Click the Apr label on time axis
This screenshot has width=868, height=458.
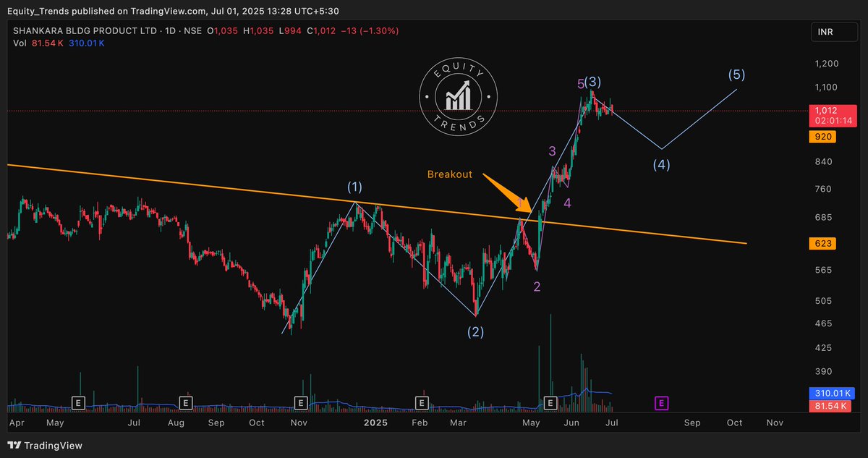[15, 422]
